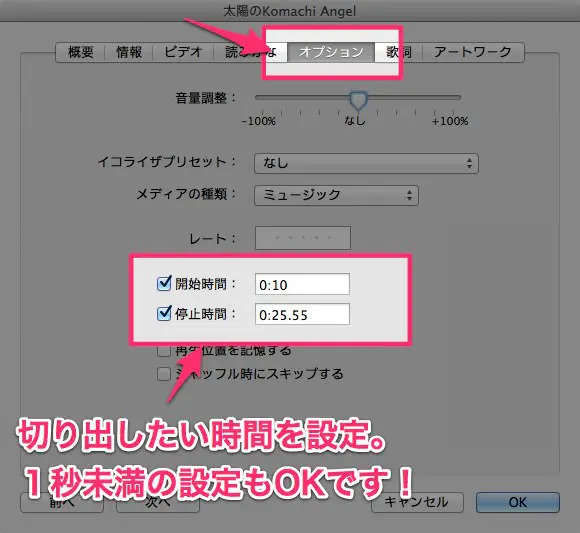The image size is (580, 533).
Task: Click the -100% volume label
Action: click(x=259, y=121)
